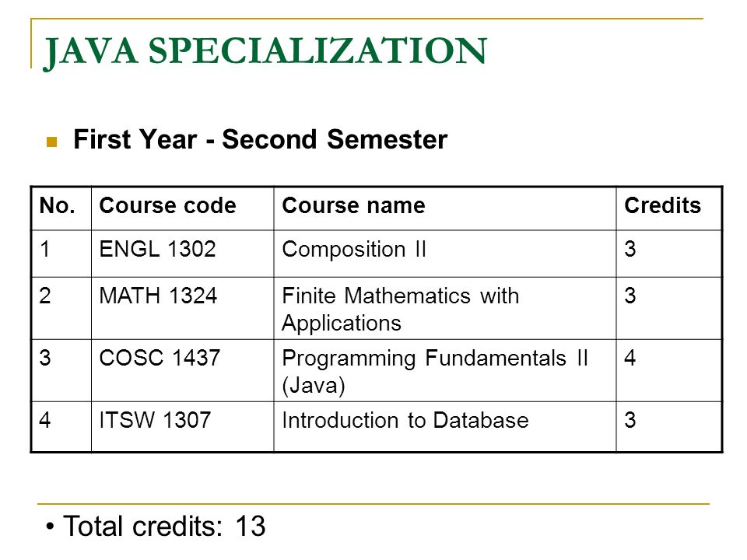This screenshot has width=747, height=560.
Task: Click row number 2 in the table
Action: tap(45, 296)
